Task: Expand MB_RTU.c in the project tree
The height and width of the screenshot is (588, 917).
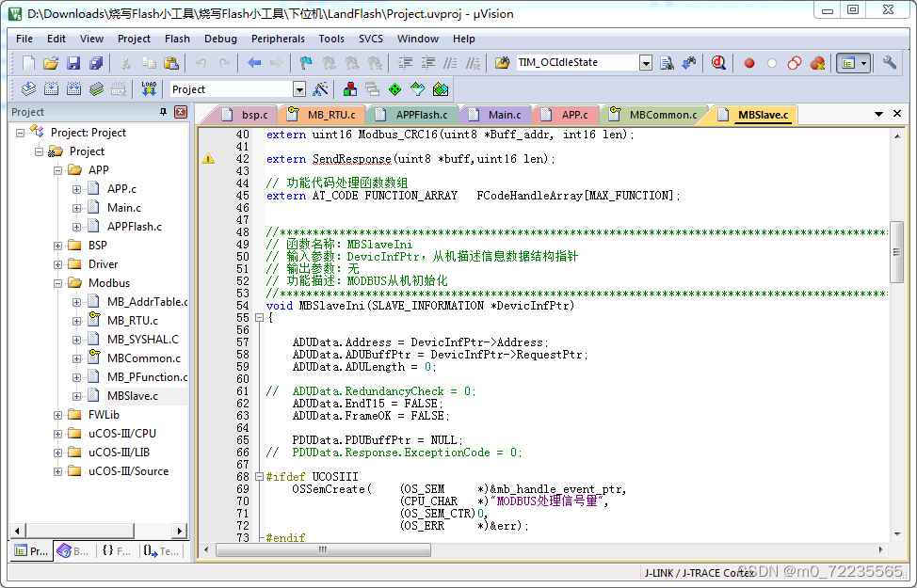Action: (76, 321)
